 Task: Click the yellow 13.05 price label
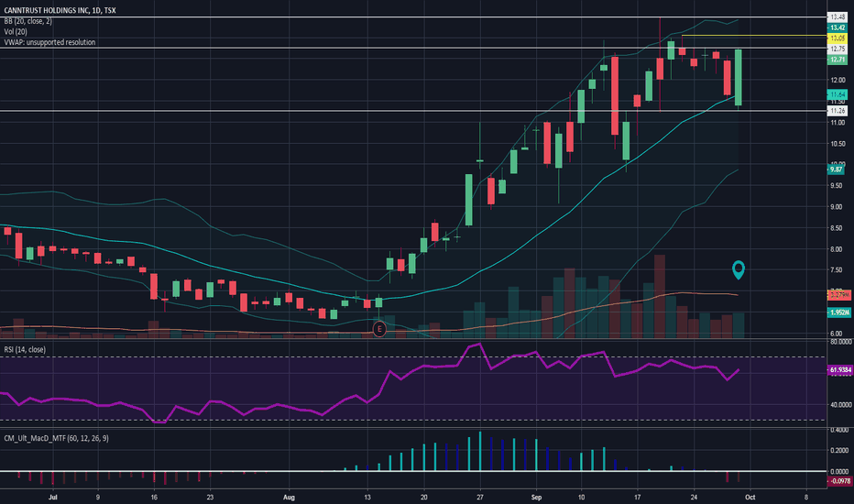click(838, 38)
